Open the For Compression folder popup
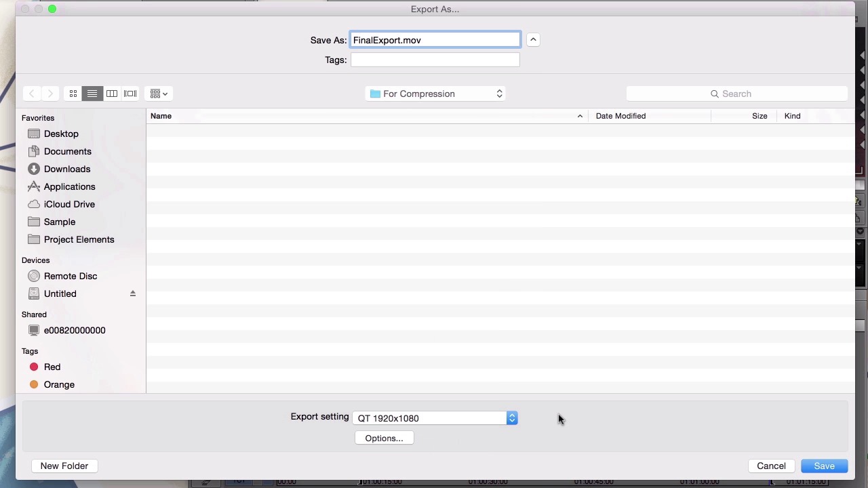The width and height of the screenshot is (868, 488). tap(436, 94)
